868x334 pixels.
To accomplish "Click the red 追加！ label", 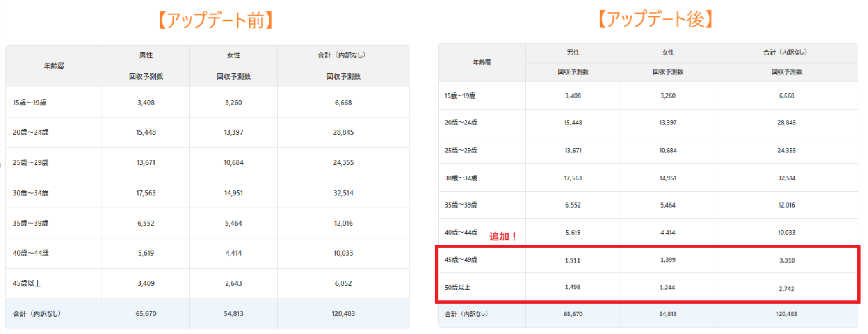I will [502, 237].
